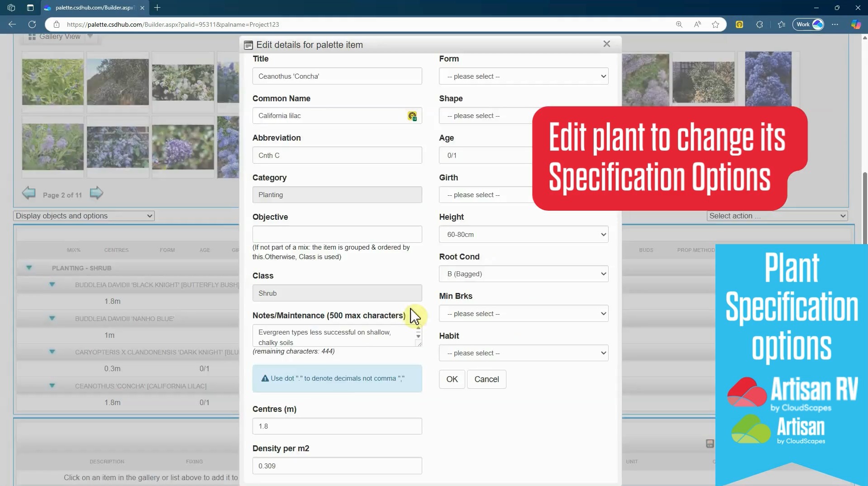Click the previous page arrow beside Page 2 of 11
This screenshot has height=486, width=868.
tap(29, 193)
